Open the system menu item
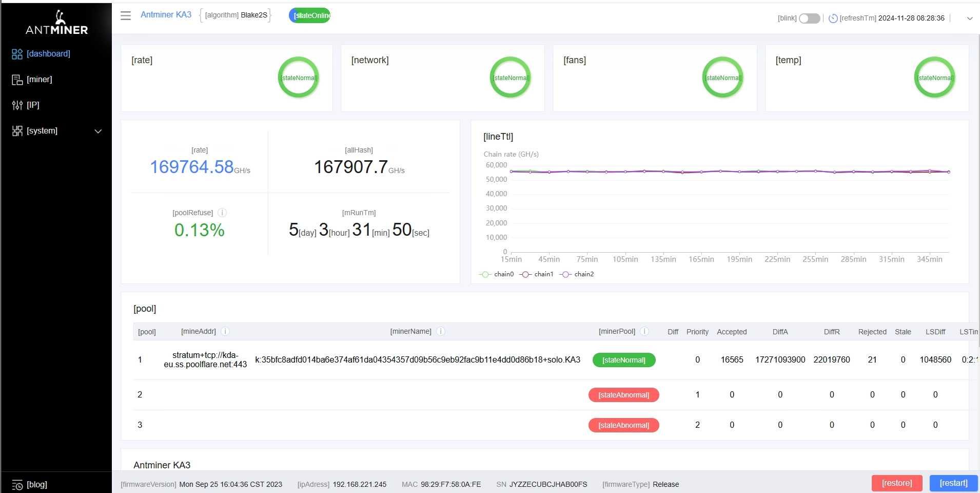Screen dimensions: 980x493 pos(56,131)
